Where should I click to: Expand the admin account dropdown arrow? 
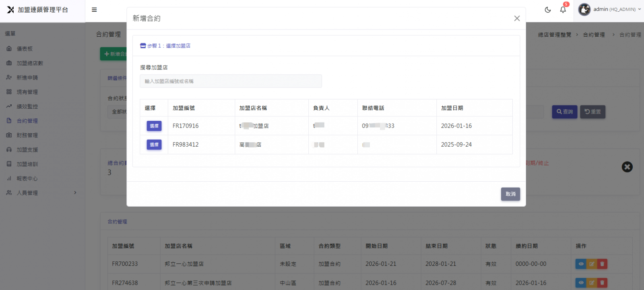click(x=639, y=9)
